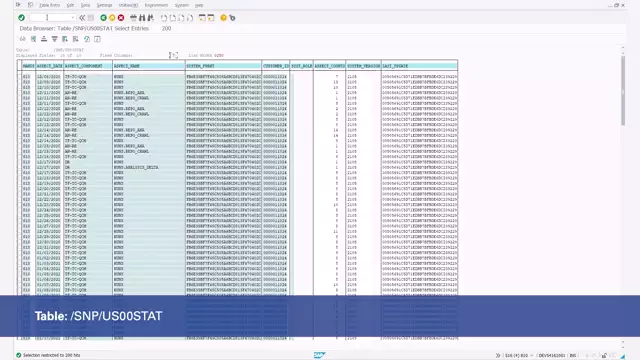Click the Print icon in the toolbar

tap(133, 18)
